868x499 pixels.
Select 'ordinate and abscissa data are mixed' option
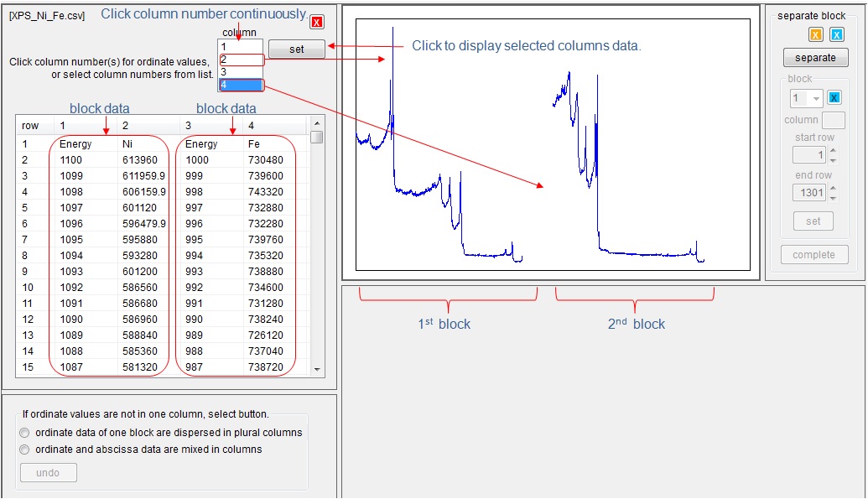(x=24, y=450)
